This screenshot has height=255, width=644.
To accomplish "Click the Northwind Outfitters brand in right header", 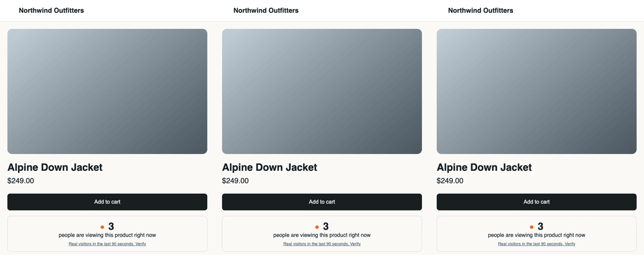I will click(x=480, y=10).
